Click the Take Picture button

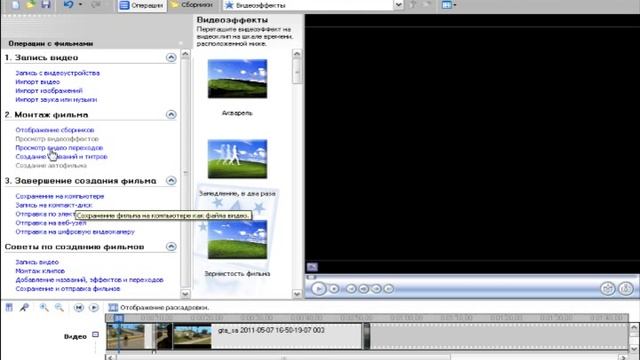coord(626,289)
